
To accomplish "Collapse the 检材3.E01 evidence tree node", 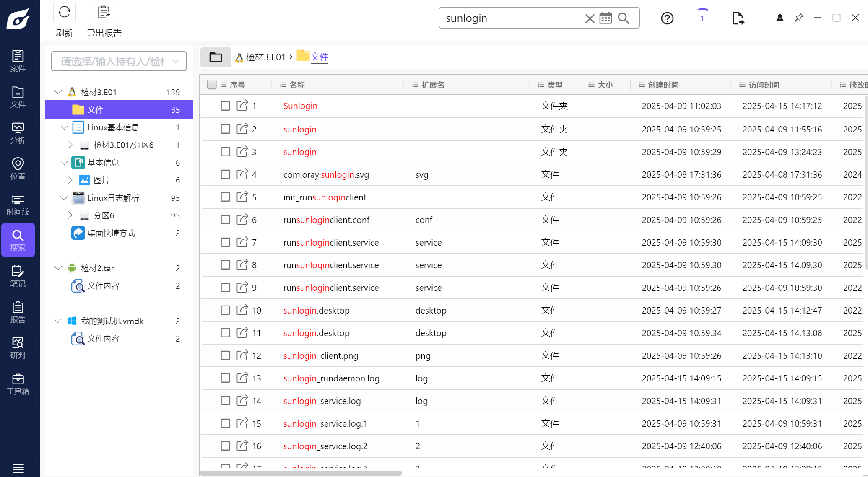I will tap(58, 92).
